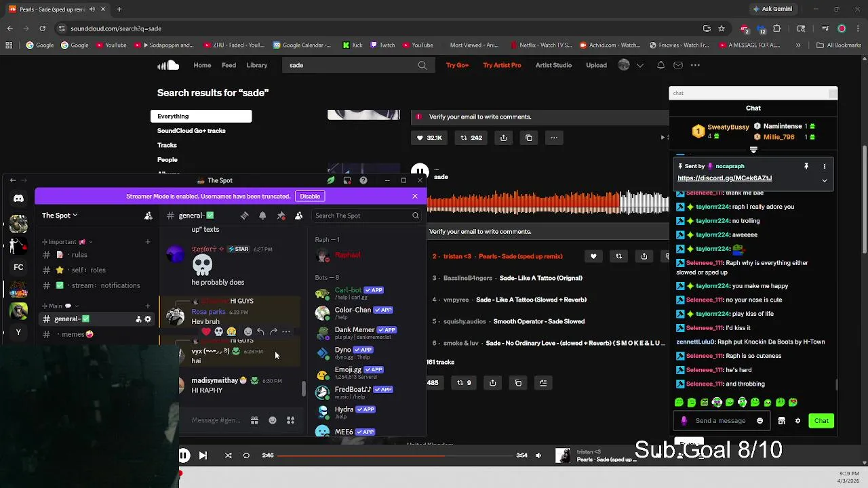This screenshot has width=868, height=488.
Task: Open the discord.gg invite link in chat
Action: click(724, 178)
